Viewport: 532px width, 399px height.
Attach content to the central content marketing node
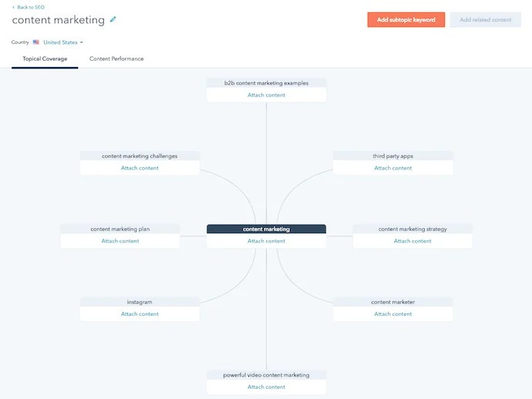pyautogui.click(x=266, y=241)
